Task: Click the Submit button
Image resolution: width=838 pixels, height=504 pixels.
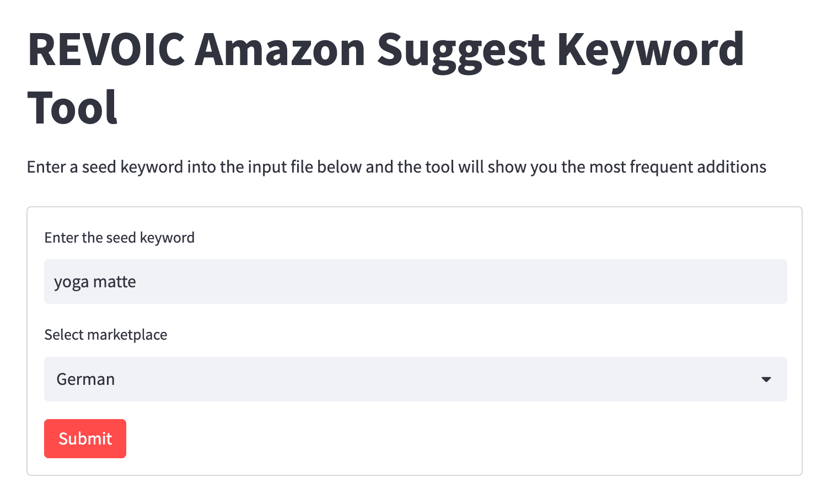Action: pos(85,438)
